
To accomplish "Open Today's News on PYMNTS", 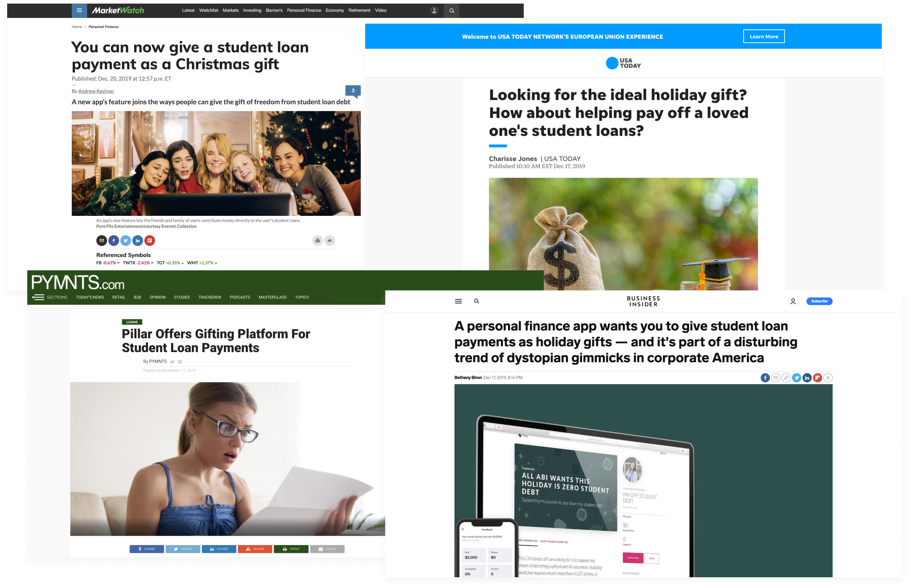I will tap(90, 297).
